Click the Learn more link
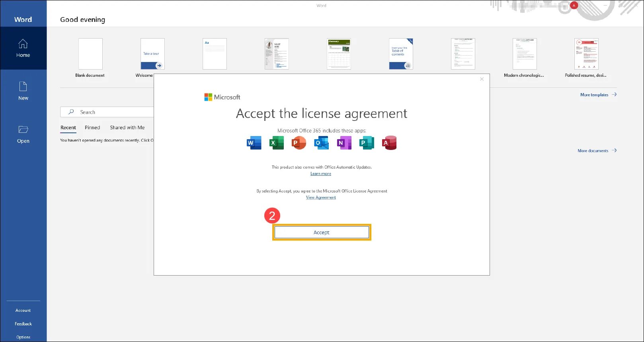Viewport: 644px width, 342px height. 321,174
